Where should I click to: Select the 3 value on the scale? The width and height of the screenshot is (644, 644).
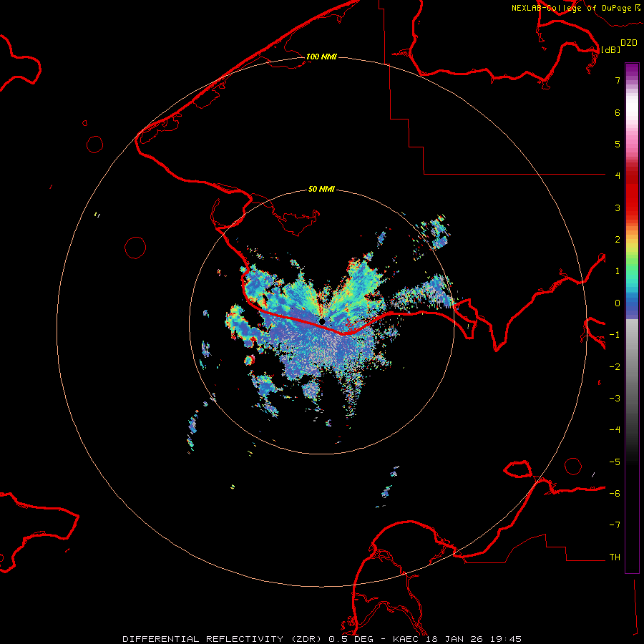[618, 208]
